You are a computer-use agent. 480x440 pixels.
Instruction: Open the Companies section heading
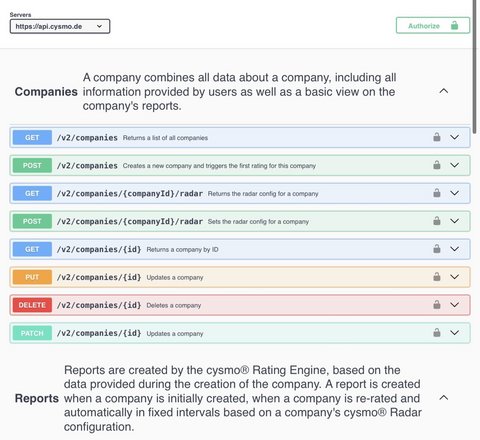pyautogui.click(x=46, y=92)
